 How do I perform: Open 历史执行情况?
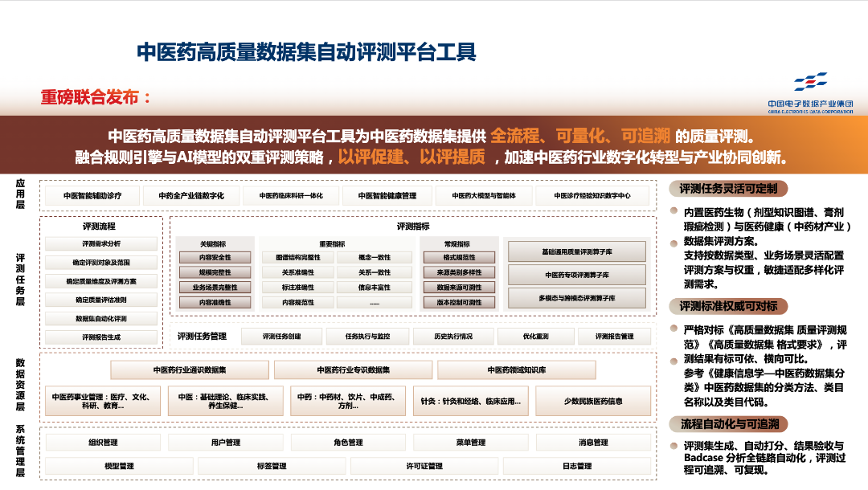(453, 337)
